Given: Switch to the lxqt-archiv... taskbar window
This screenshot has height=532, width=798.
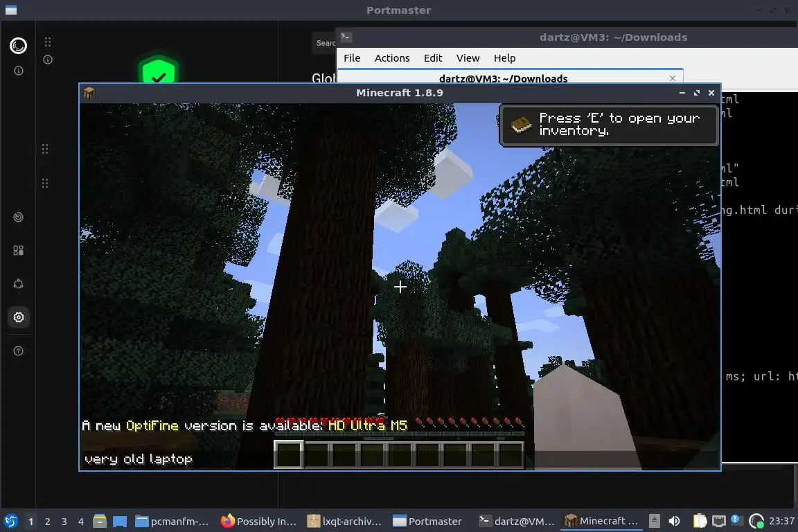Looking at the screenshot, I should [x=344, y=522].
